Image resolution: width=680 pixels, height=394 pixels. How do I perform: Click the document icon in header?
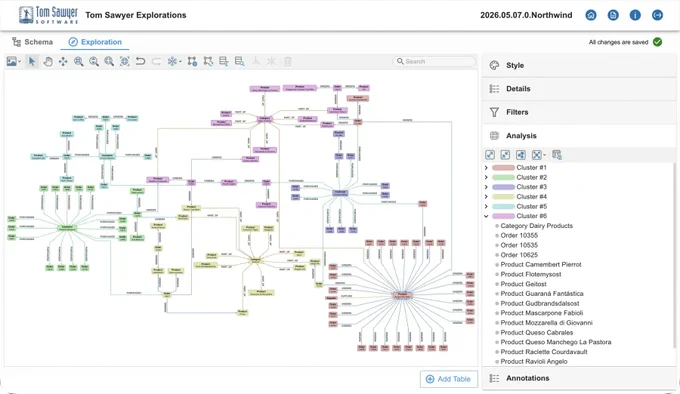coord(613,15)
